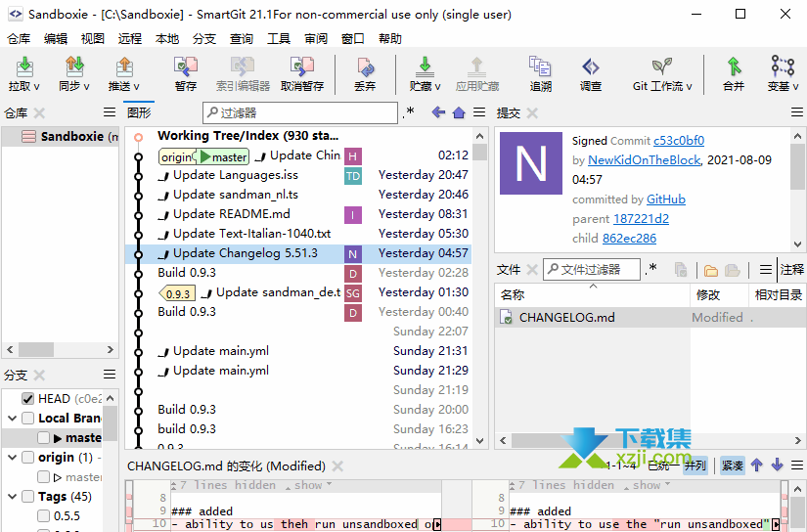Click the down arrow next change icon
The height and width of the screenshot is (532, 807).
[x=777, y=465]
